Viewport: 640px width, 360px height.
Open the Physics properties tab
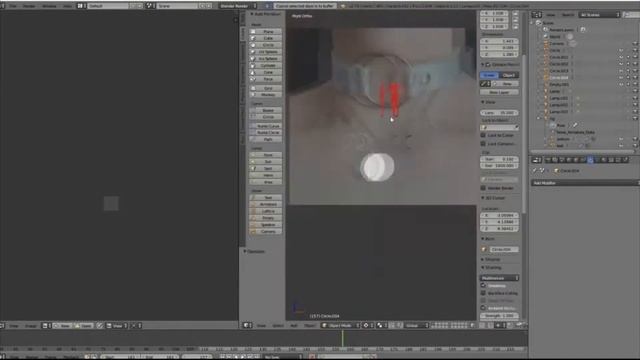tap(625, 160)
